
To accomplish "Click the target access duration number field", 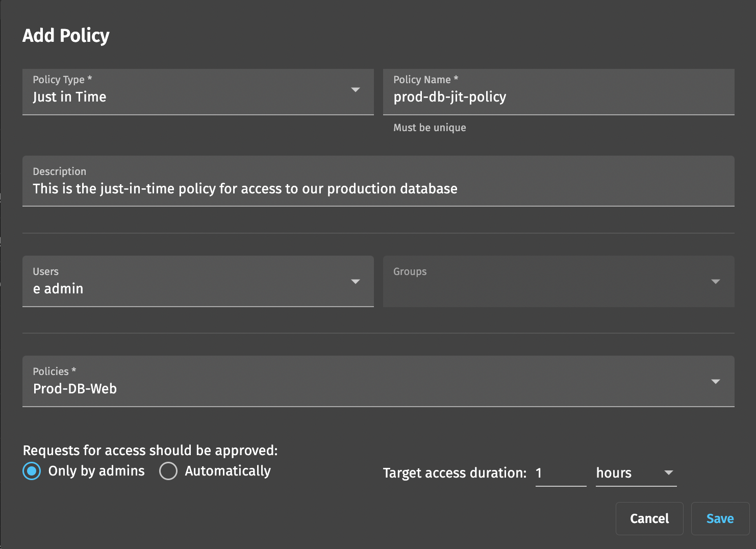I will (x=560, y=473).
